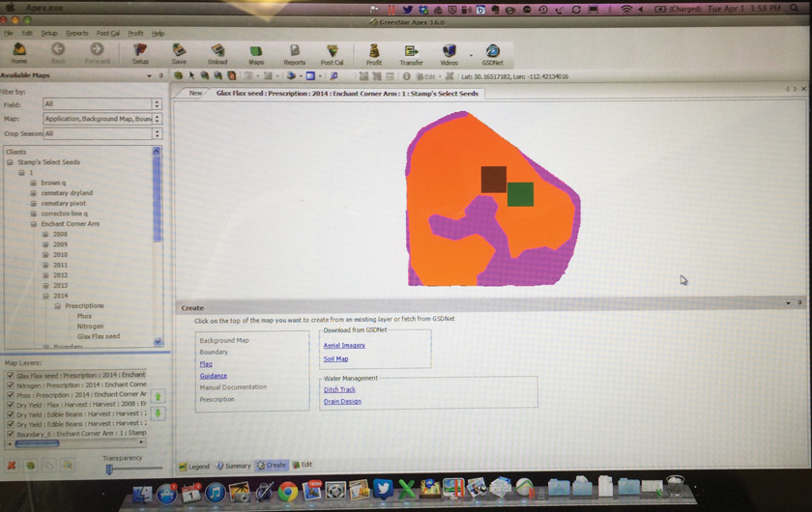The height and width of the screenshot is (512, 812).
Task: Click the Ditch Track link
Action: click(339, 389)
